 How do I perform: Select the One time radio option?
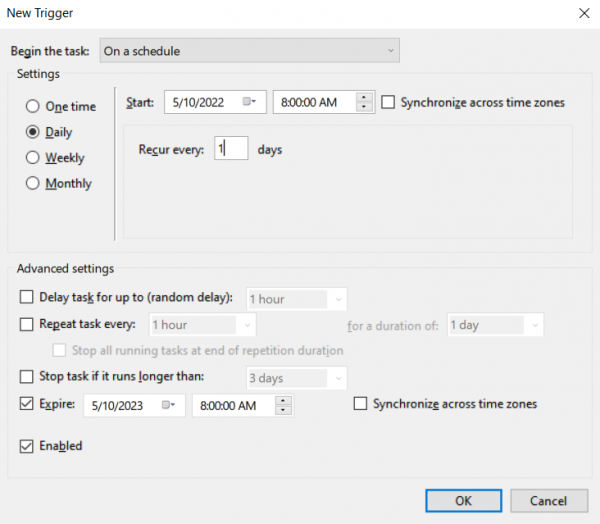33,106
